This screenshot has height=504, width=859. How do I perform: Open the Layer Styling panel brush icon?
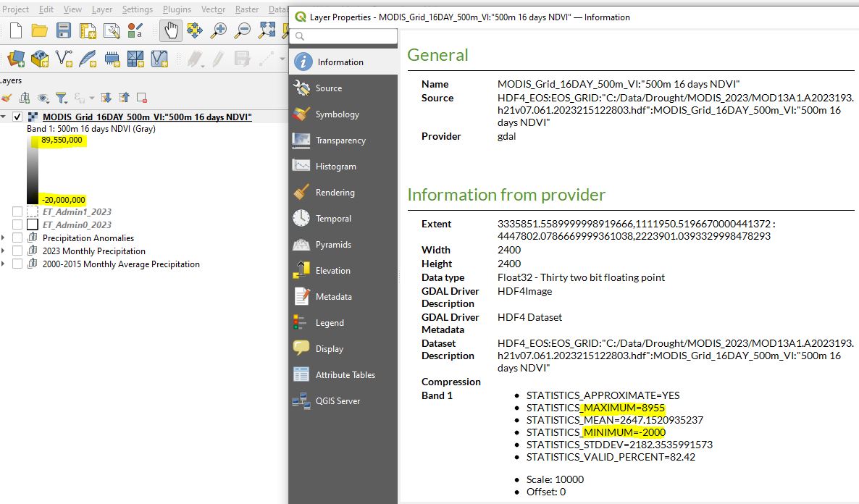(7, 98)
